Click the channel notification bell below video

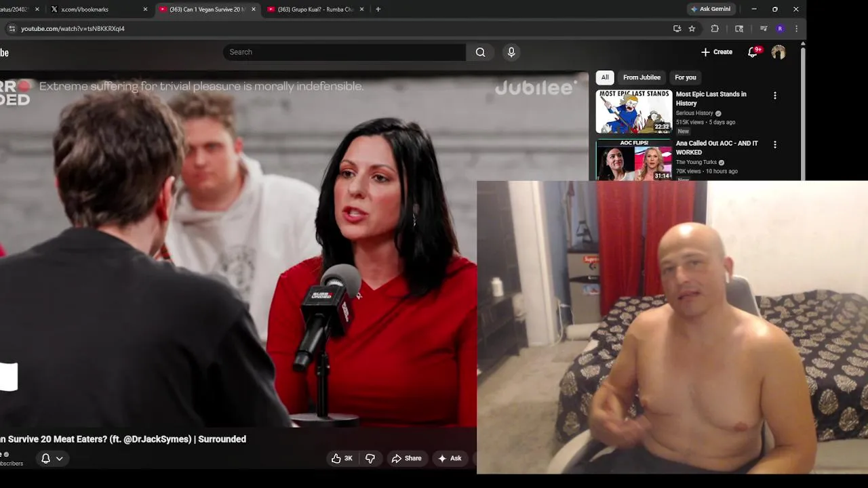coord(45,459)
